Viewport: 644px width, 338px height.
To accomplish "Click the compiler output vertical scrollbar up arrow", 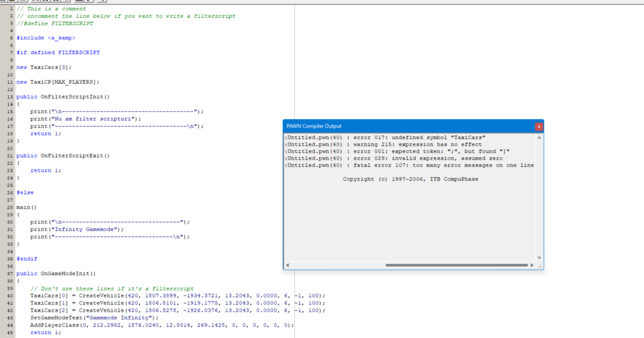I will tap(539, 138).
